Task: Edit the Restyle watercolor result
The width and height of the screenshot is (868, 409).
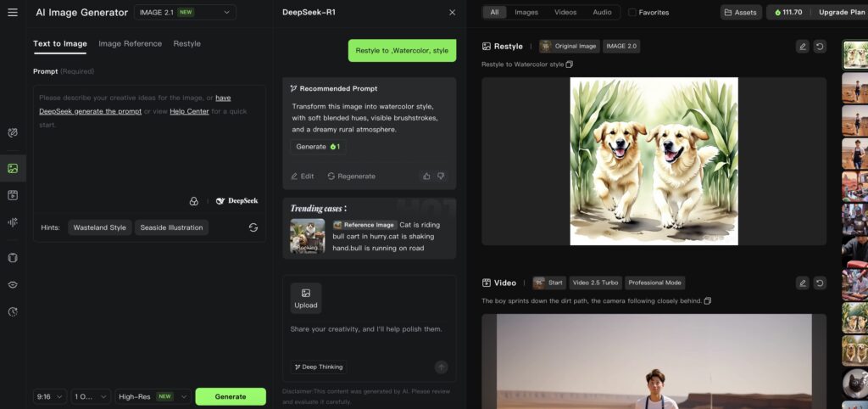Action: tap(802, 47)
